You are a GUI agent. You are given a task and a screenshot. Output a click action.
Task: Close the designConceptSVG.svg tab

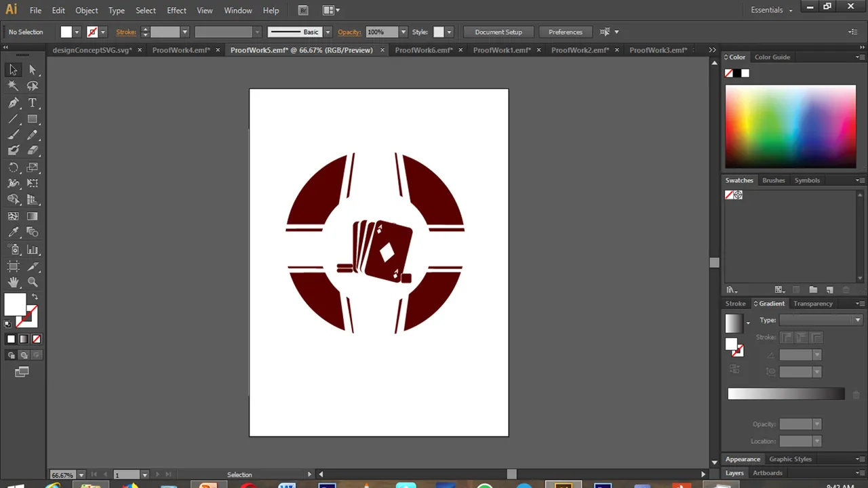pos(140,50)
